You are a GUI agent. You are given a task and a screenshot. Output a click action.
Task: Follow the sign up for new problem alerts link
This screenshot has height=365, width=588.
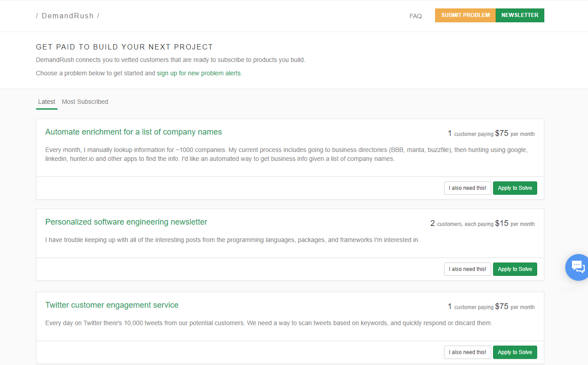point(199,73)
